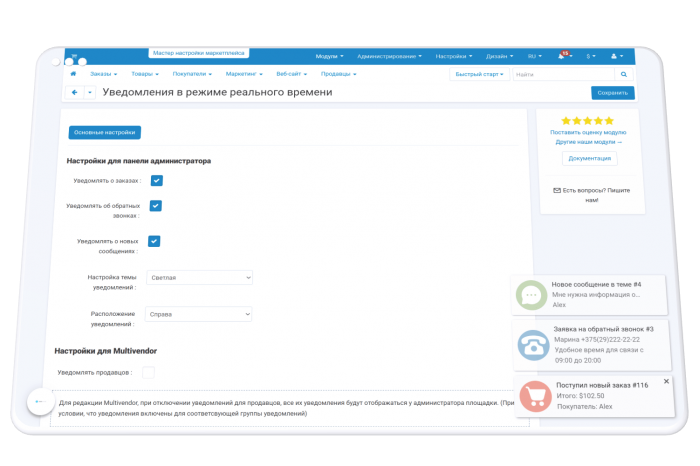
Task: Open the RU language dropdown
Action: [x=534, y=56]
